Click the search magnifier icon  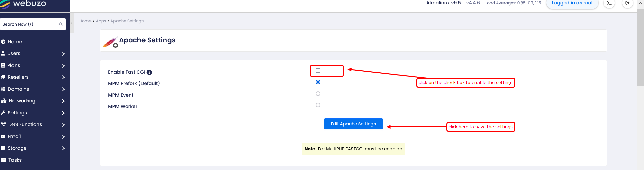61,24
